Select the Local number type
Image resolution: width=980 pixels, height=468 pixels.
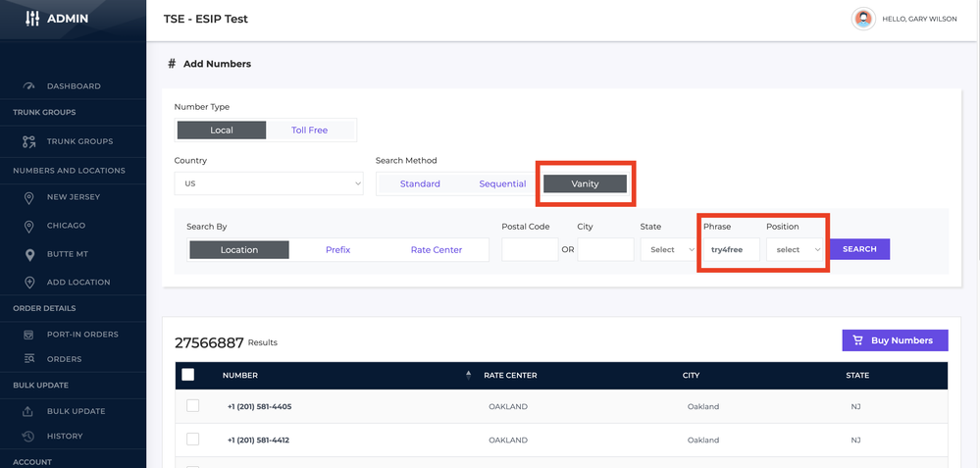[222, 130]
